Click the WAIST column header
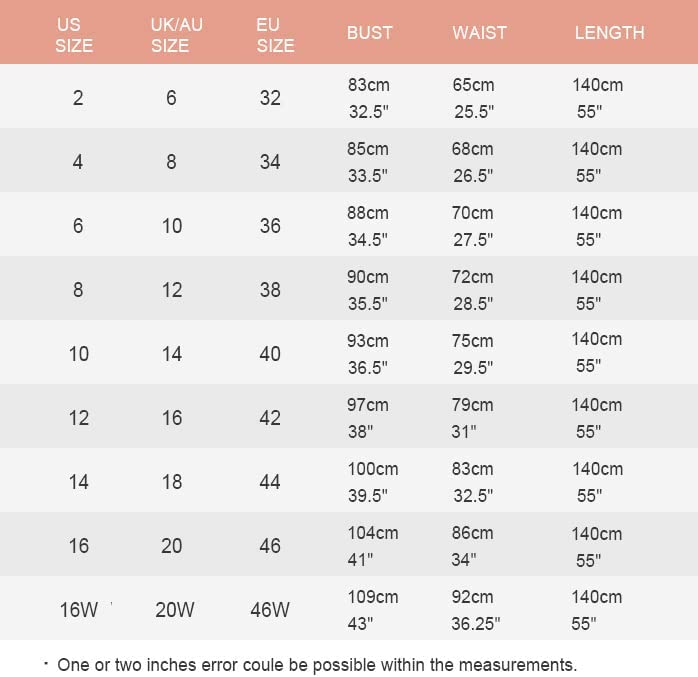The width and height of the screenshot is (698, 677). (x=479, y=32)
